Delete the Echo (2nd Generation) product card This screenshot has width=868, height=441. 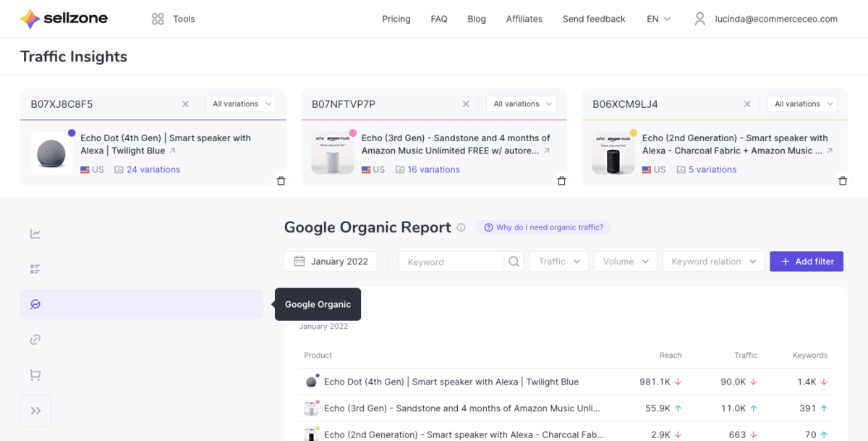842,181
